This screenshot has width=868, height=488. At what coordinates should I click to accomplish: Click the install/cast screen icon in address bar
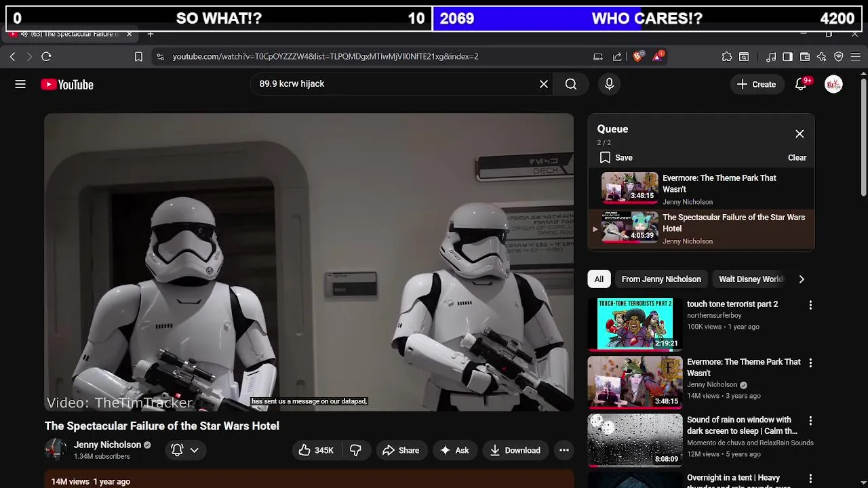click(x=597, y=57)
